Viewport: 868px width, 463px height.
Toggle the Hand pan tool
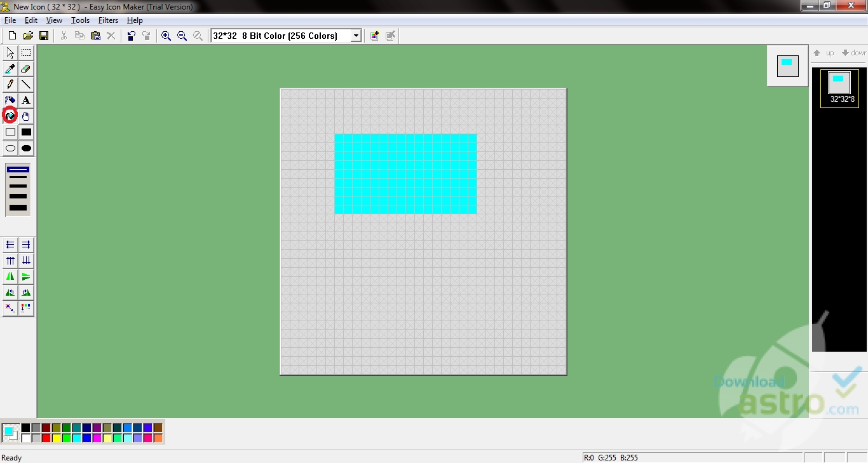25,116
